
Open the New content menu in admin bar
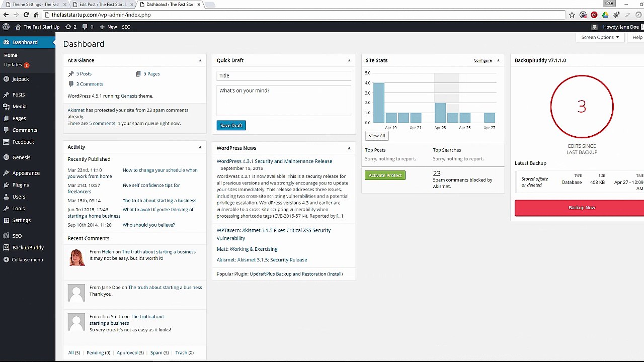click(108, 27)
